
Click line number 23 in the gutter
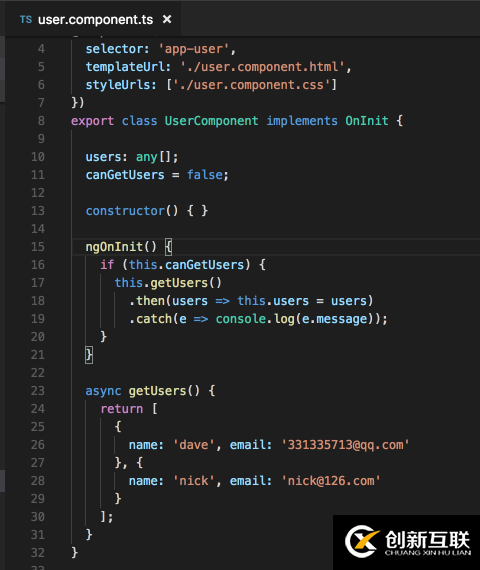coord(38,391)
